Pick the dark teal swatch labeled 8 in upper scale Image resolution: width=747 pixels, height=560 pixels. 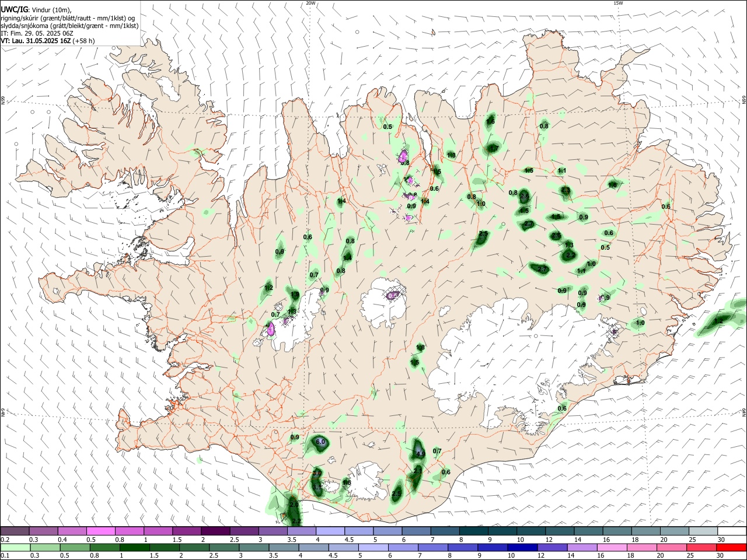[x=473, y=531]
